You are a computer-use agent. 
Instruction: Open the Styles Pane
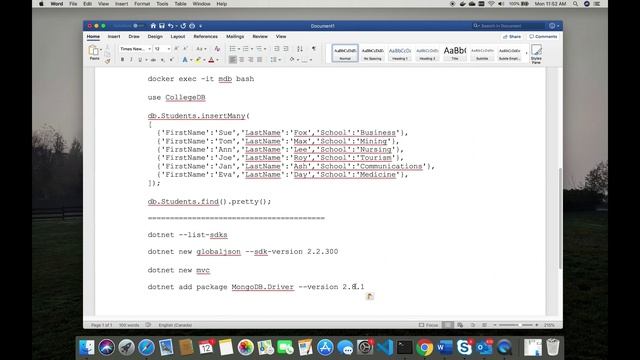536,53
